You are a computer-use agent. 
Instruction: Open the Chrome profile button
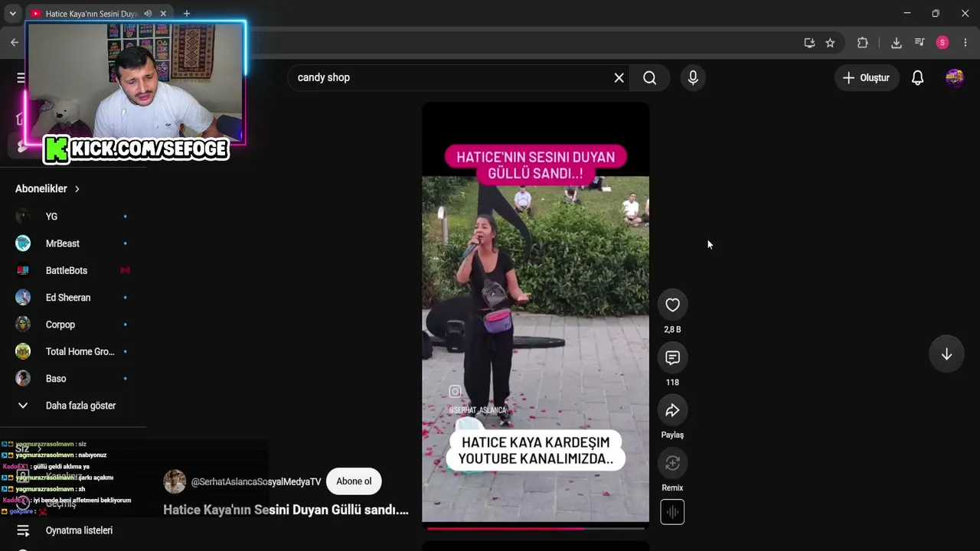942,43
